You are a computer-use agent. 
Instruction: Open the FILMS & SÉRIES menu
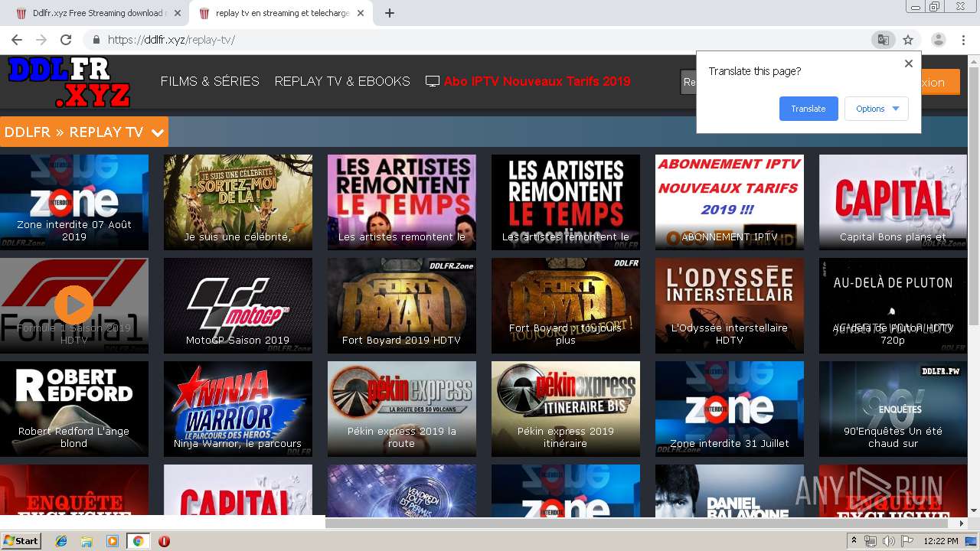point(210,81)
